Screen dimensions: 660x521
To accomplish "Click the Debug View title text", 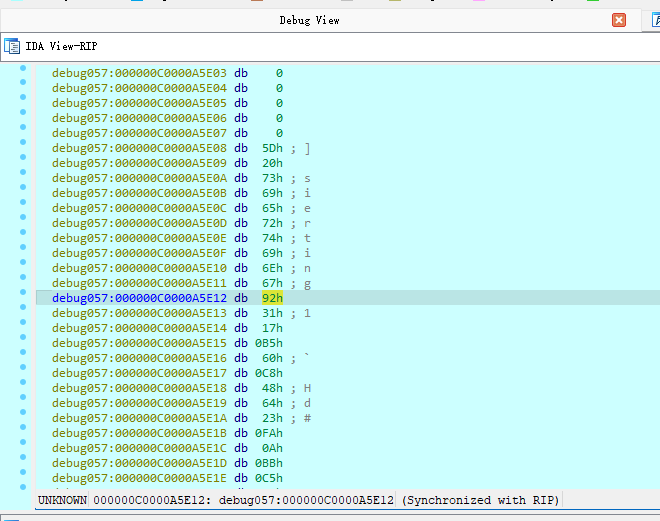I will click(x=309, y=20).
